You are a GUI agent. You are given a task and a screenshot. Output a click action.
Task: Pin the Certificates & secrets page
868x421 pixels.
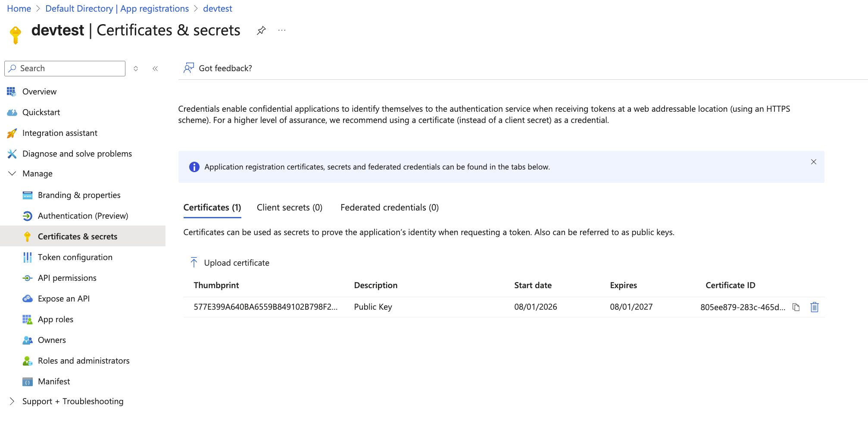261,30
